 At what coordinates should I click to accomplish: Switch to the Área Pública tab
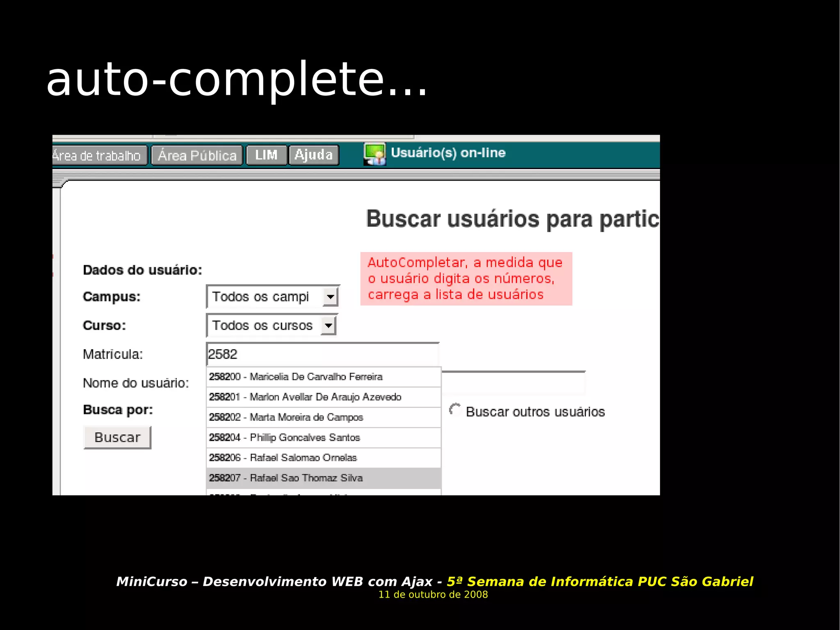coord(197,156)
